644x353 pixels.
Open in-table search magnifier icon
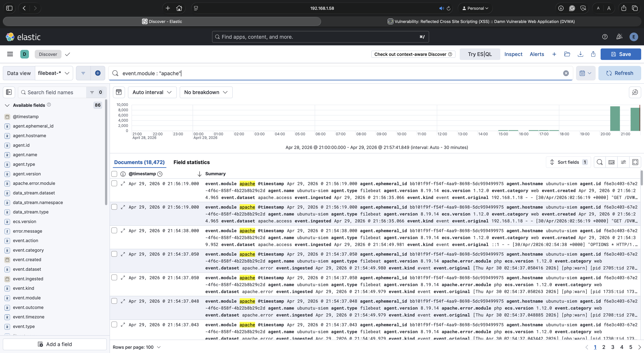point(600,162)
